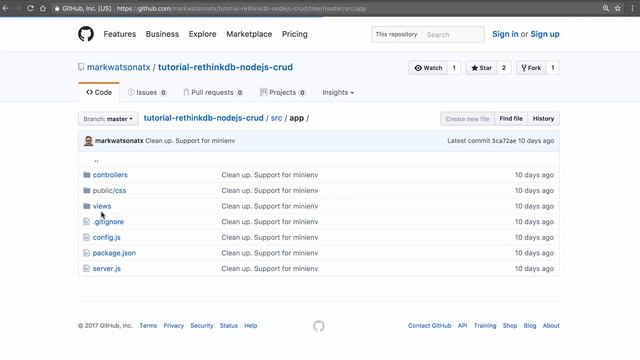Screen dimensions: 640x360
Task: Click the browser address bar URL
Action: 242,8
